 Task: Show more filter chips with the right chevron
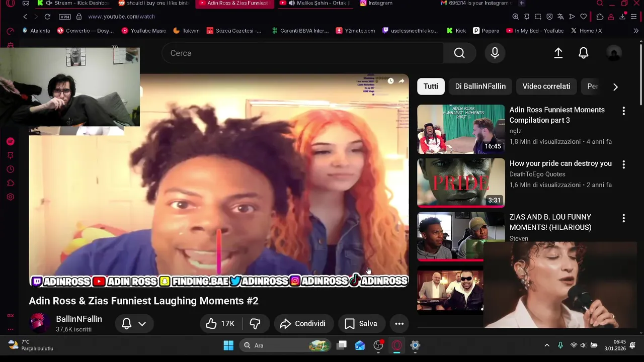[x=615, y=86]
